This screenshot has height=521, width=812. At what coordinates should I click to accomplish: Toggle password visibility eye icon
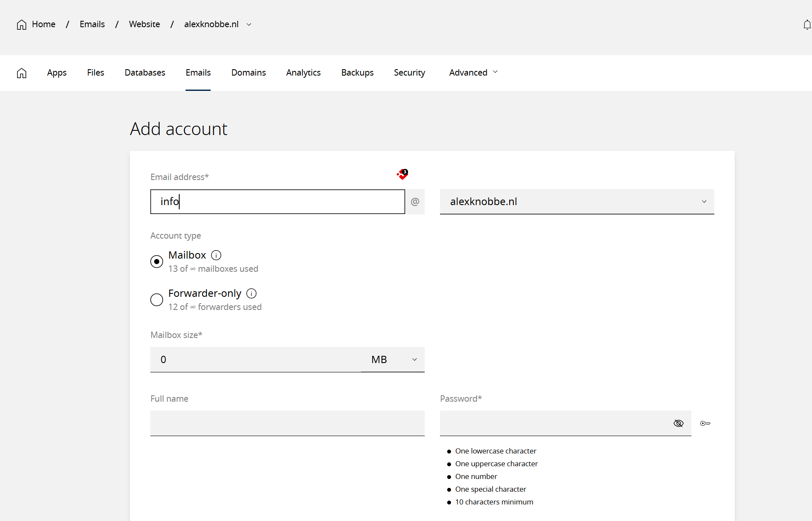point(678,423)
